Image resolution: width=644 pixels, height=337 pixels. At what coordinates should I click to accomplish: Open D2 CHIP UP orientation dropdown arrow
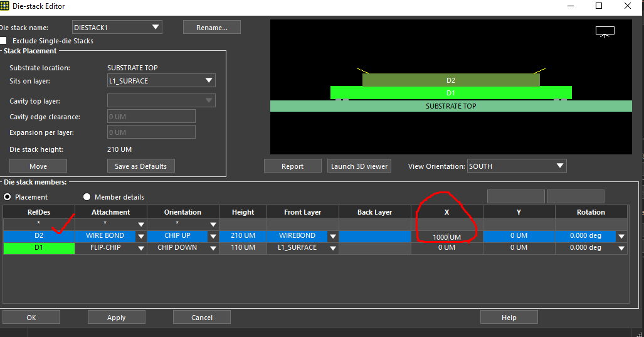tap(213, 237)
